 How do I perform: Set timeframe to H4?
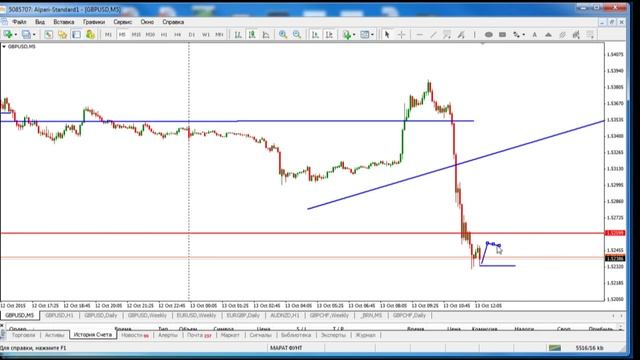178,35
